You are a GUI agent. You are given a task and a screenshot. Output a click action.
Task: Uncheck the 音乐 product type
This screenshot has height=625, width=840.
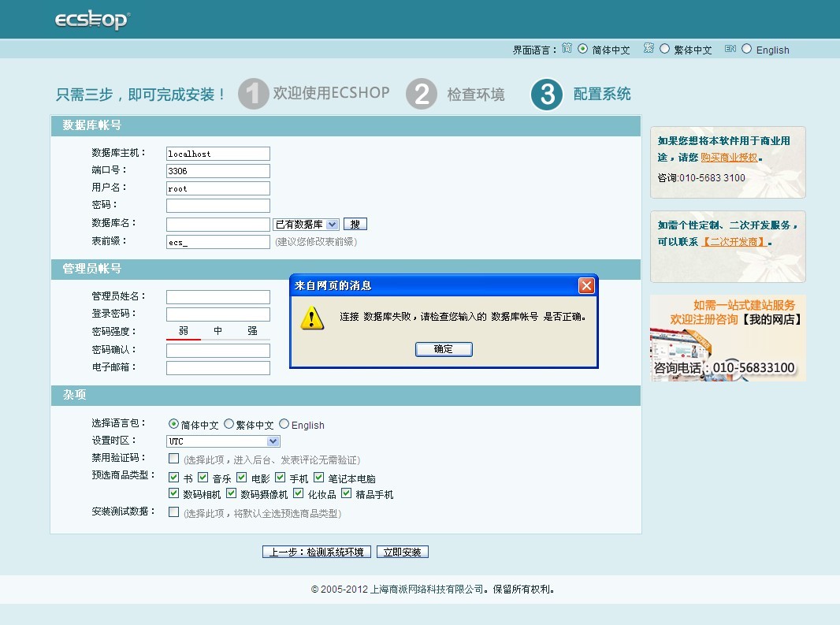[203, 477]
